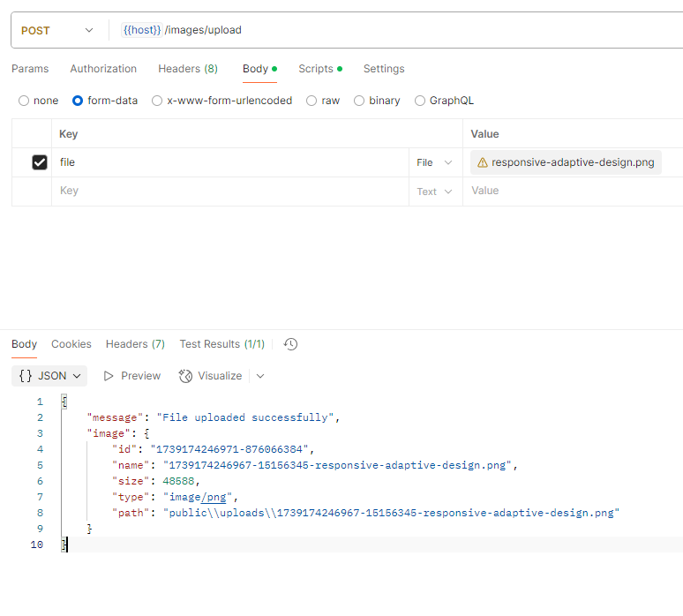The width and height of the screenshot is (683, 616).
Task: Click the "File uploaded successfully" message value
Action: click(244, 417)
